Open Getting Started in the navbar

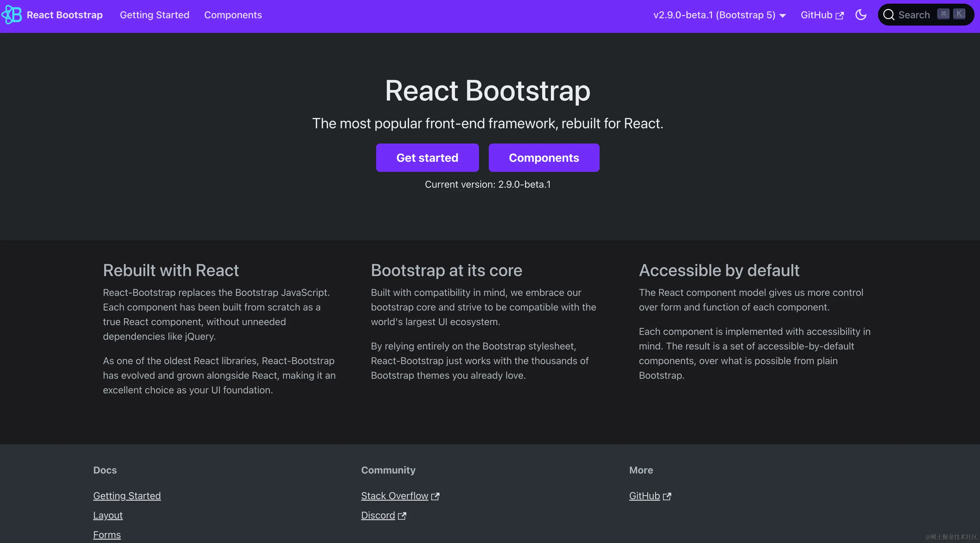click(x=155, y=15)
